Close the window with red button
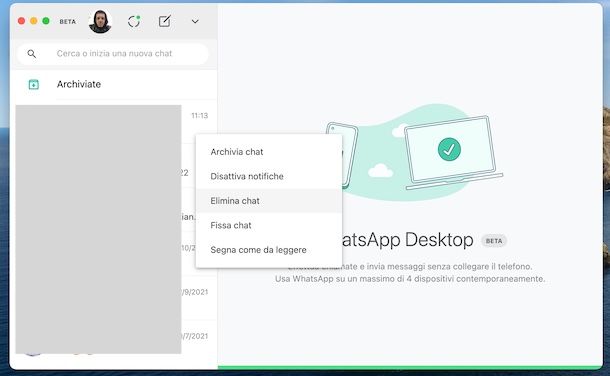 (22, 21)
